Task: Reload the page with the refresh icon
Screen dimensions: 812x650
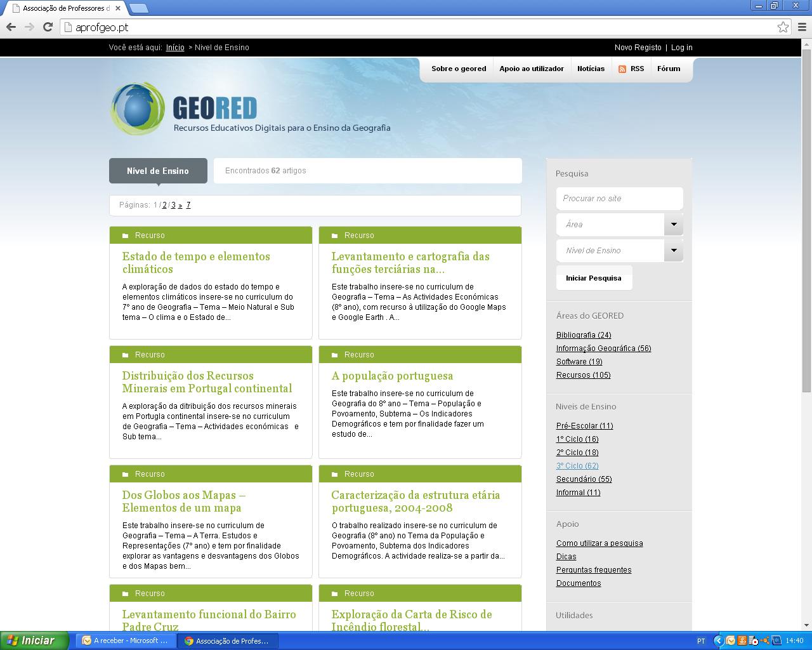Action: coord(48,27)
